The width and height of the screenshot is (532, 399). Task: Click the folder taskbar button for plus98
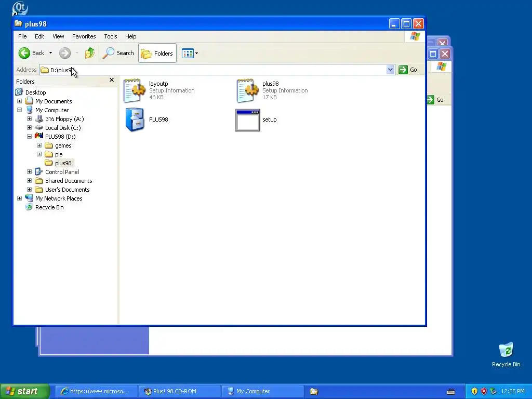314,392
